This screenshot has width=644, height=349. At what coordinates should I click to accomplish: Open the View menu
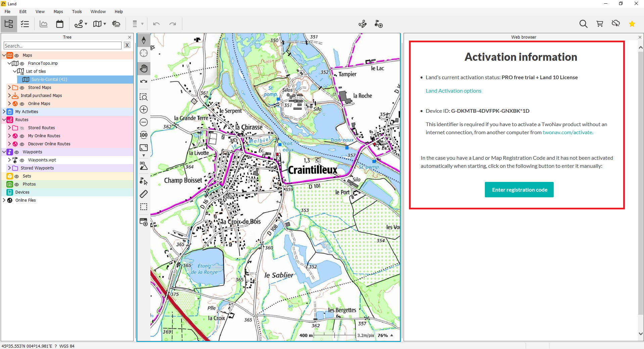[40, 11]
